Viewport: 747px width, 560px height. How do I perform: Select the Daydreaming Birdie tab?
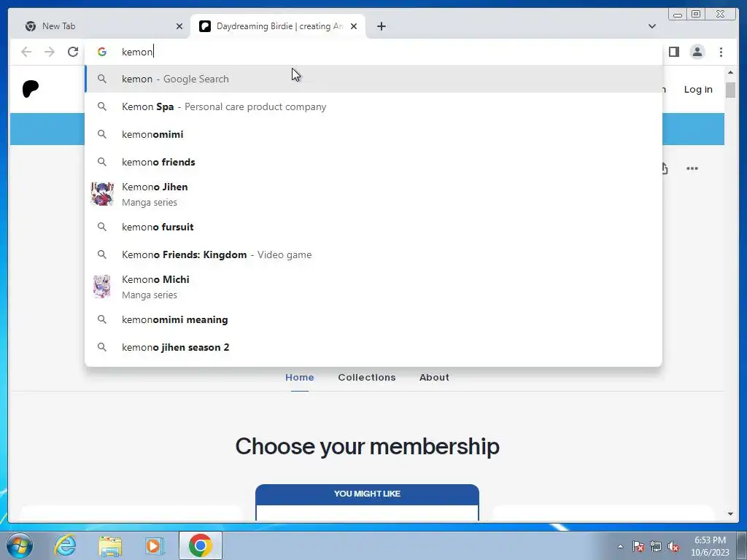point(278,27)
